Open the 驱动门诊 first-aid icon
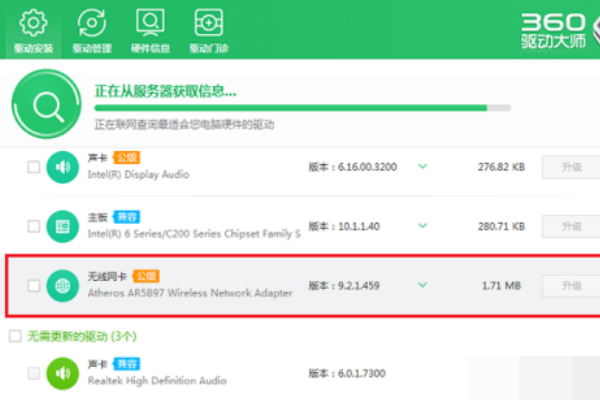Viewport: 600px width, 400px height. point(209,22)
